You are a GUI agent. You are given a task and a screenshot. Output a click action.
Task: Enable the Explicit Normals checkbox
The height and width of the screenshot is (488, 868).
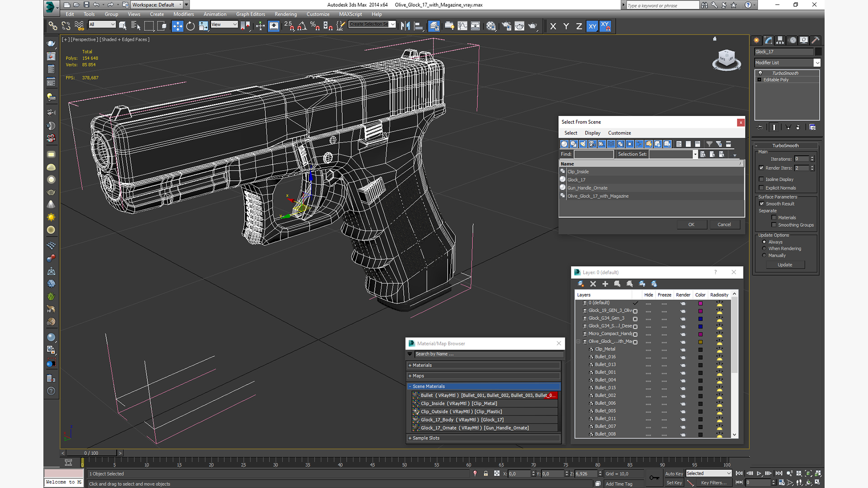[761, 188]
